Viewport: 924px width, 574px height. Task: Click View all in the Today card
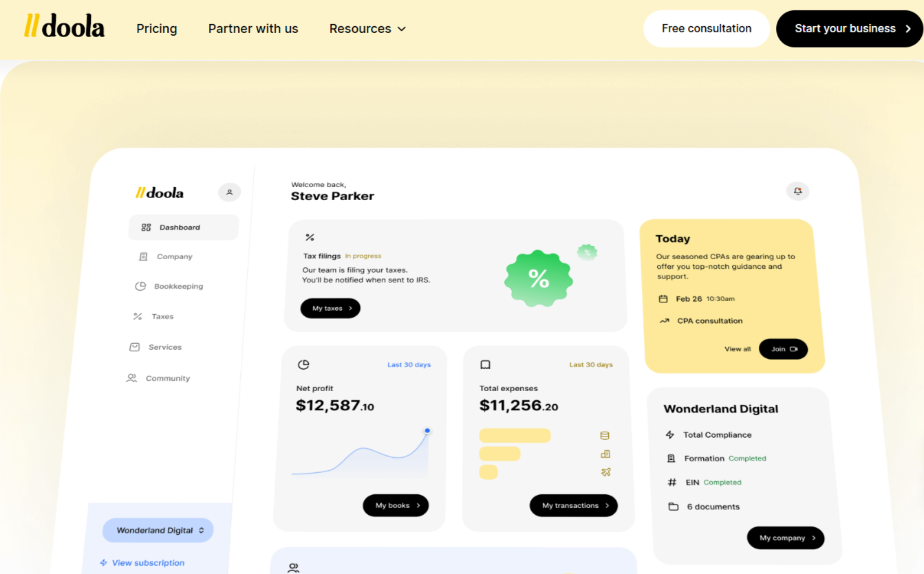(738, 349)
